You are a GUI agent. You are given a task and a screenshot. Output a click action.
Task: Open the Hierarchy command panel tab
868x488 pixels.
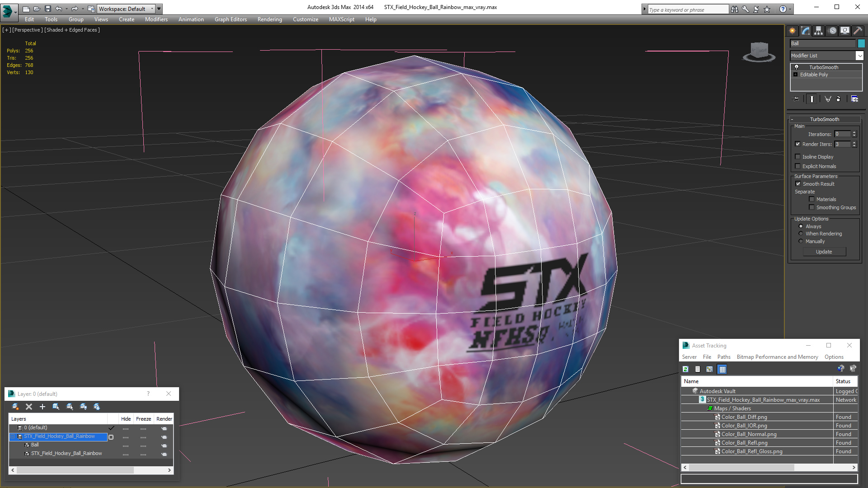coord(819,31)
